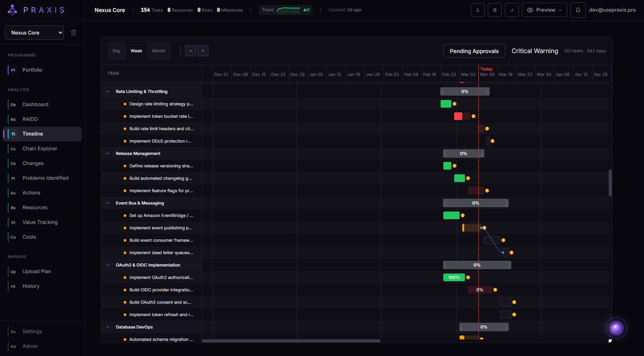This screenshot has width=644, height=356.
Task: Switch to the Month view tab
Action: (x=158, y=51)
